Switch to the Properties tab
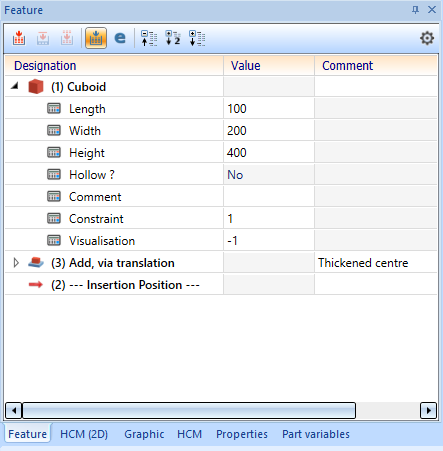The width and height of the screenshot is (443, 451). pos(242,434)
